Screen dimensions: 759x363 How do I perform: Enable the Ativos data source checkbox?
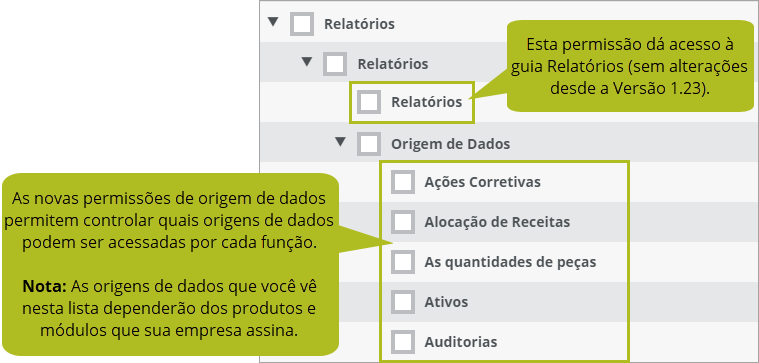pyautogui.click(x=403, y=302)
